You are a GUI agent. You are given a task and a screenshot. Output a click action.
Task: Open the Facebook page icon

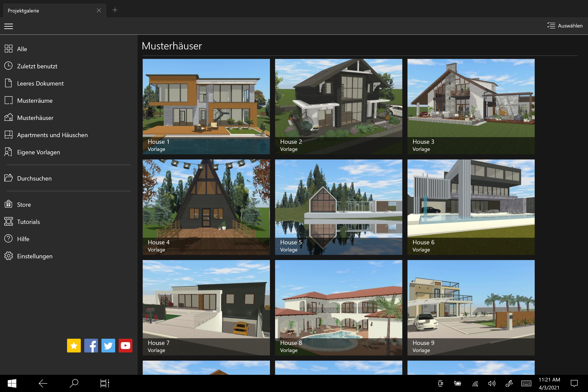91,346
